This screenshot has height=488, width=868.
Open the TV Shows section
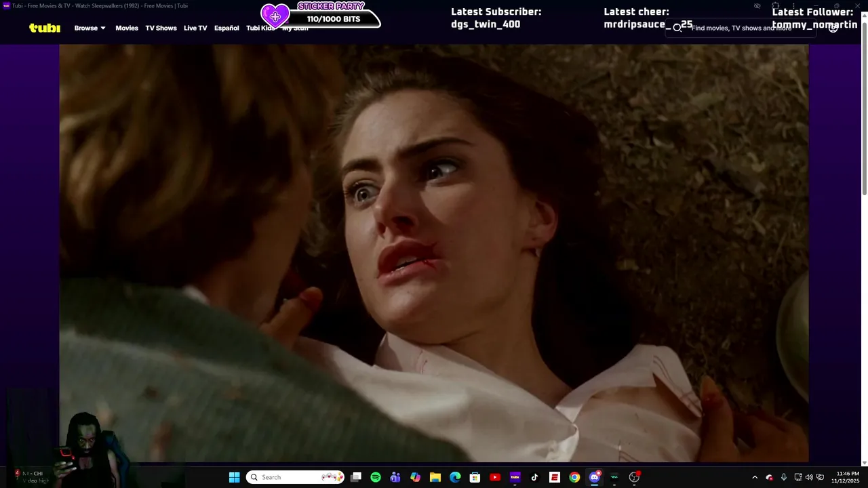point(161,28)
